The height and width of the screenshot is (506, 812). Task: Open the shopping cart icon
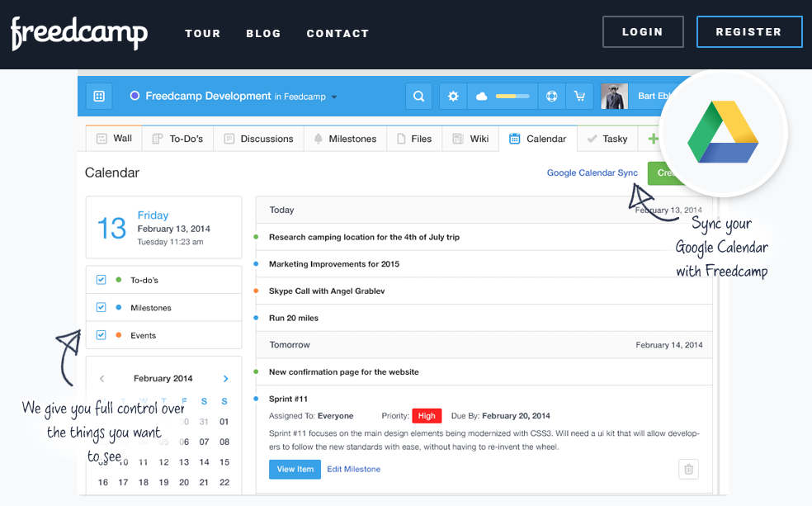(x=579, y=97)
